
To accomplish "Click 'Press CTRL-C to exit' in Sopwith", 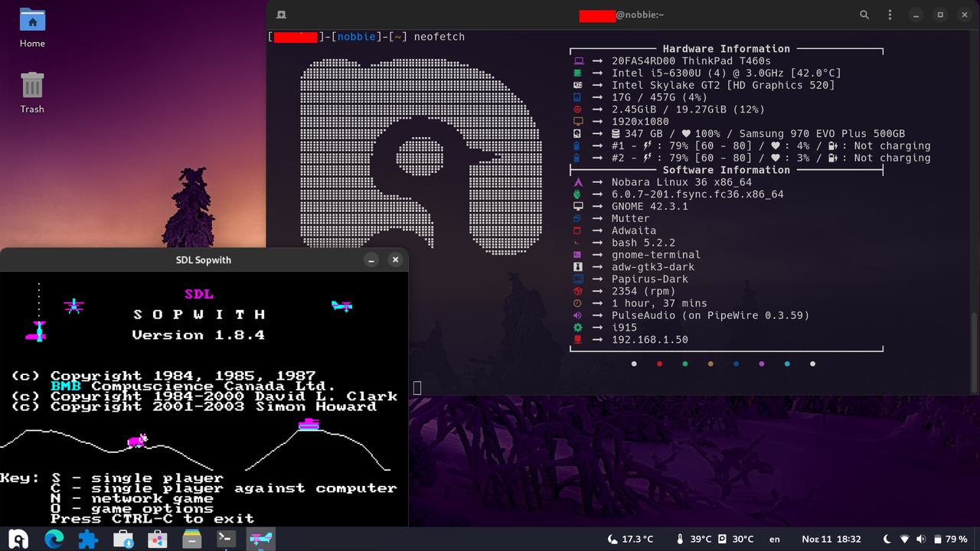I will tap(152, 518).
